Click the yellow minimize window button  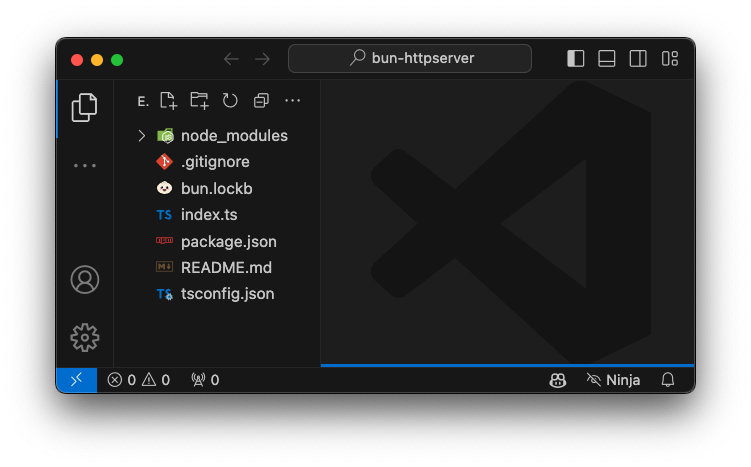click(x=97, y=60)
